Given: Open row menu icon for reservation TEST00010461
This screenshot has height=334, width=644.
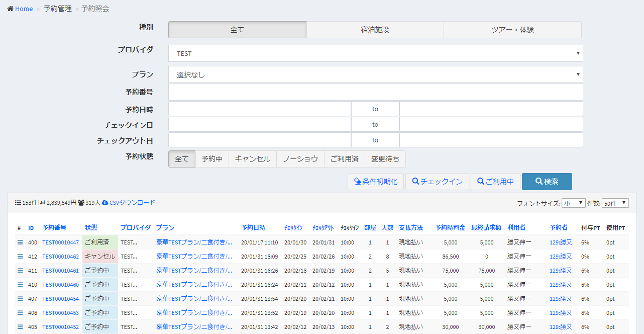Looking at the screenshot, I should point(21,271).
